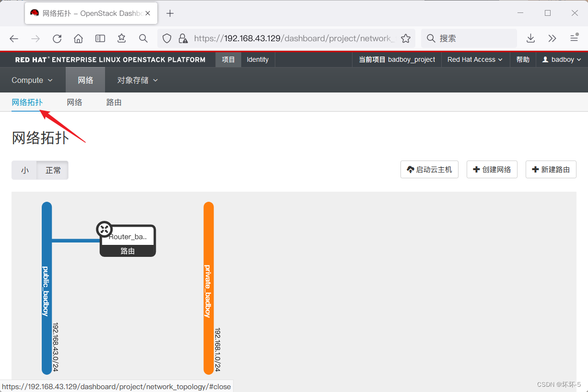Open a new browser tab
The height and width of the screenshot is (392, 588).
[170, 13]
